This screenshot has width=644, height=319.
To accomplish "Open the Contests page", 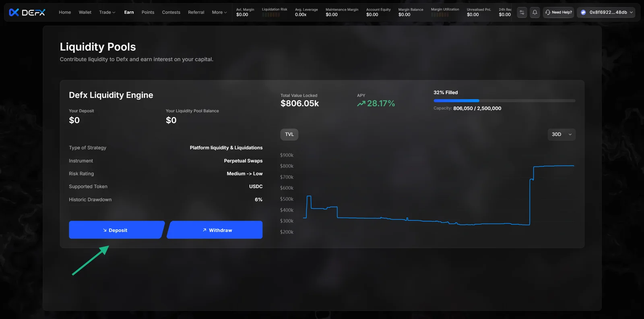I will [x=171, y=12].
